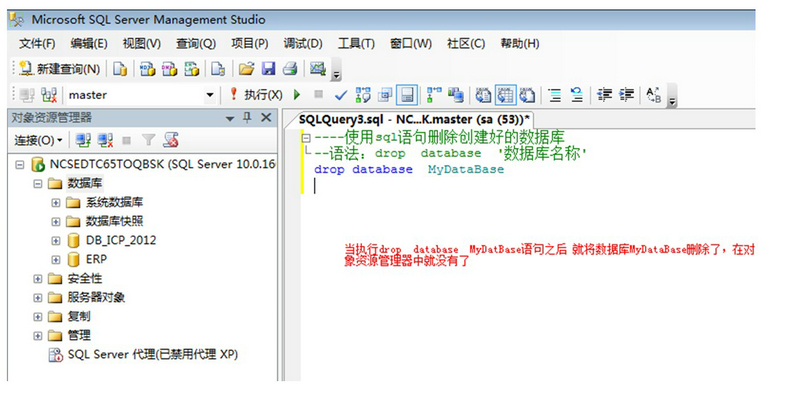Click the Object Explorer Refresh icon
Image resolution: width=800 pixels, height=393 pixels.
(171, 140)
